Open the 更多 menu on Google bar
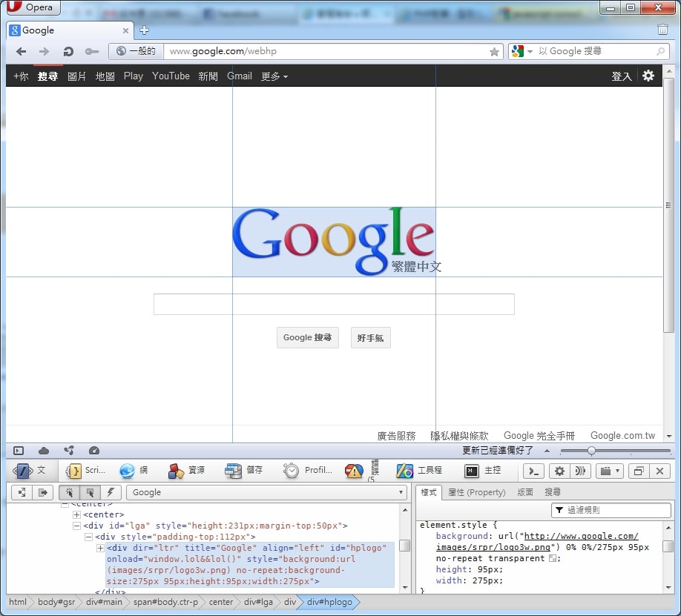Viewport: 681px width, 616px height. pos(274,76)
